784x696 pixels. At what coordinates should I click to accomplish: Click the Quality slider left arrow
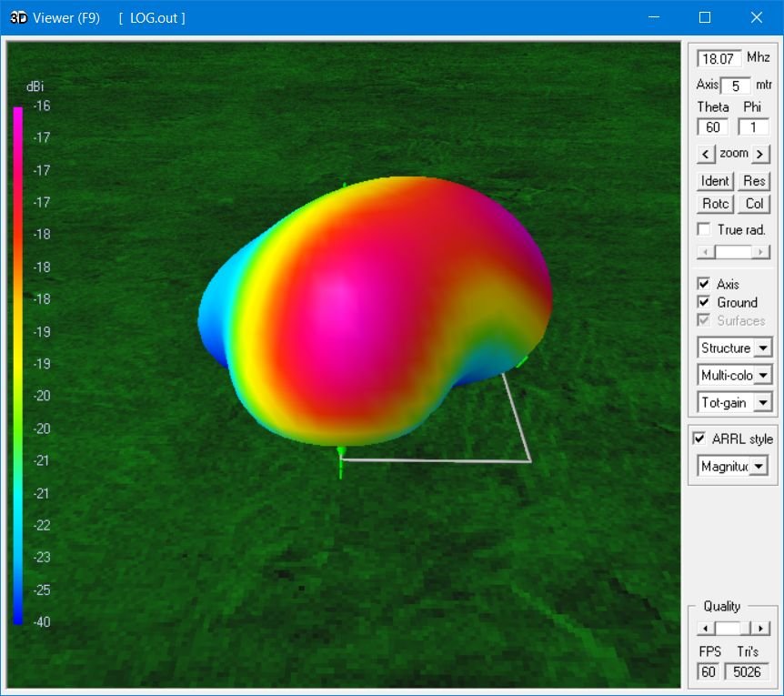pyautogui.click(x=705, y=629)
